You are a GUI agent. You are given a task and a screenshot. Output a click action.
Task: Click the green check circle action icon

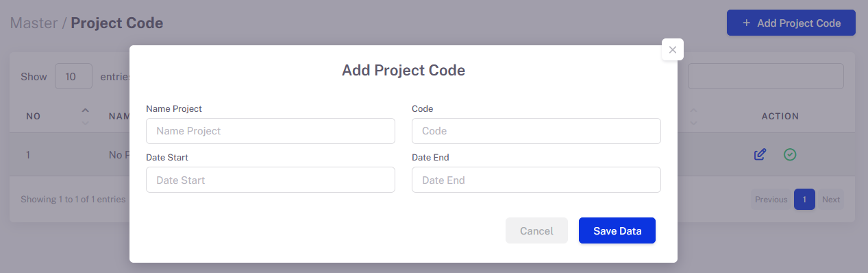pos(790,154)
